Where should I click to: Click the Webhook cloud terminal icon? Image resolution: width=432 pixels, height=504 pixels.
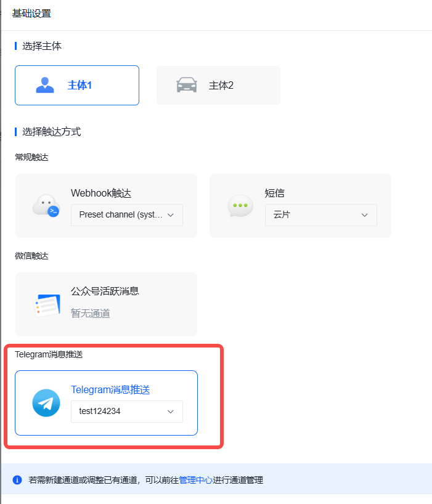click(x=46, y=205)
